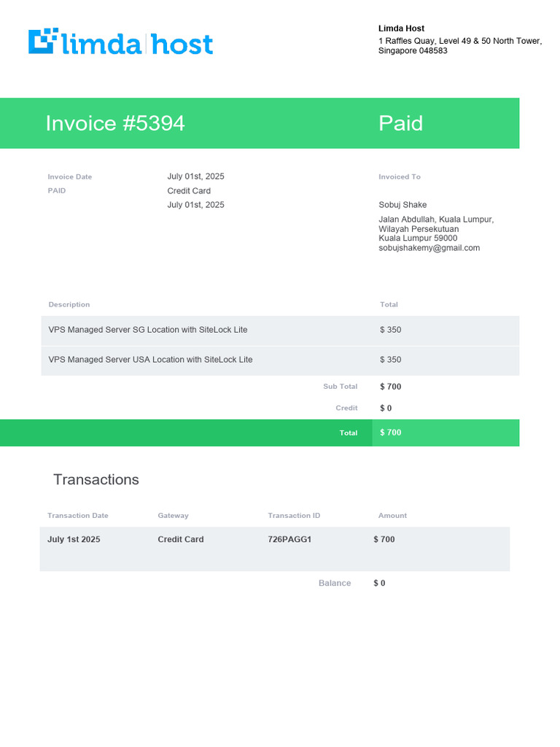Click the '$ 350' price of the USA Location item
The image size is (560, 747).
pos(391,360)
